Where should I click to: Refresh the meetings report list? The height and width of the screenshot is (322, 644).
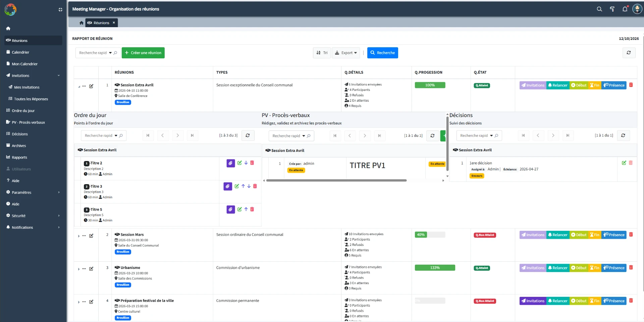(629, 53)
